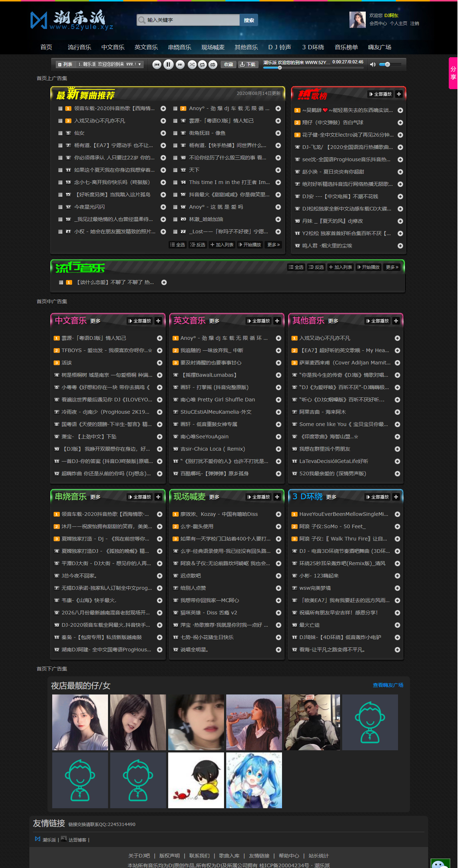Tick checkbox next to 街角抚泪 - 像鱼
This screenshot has width=460, height=868.
pos(175,133)
